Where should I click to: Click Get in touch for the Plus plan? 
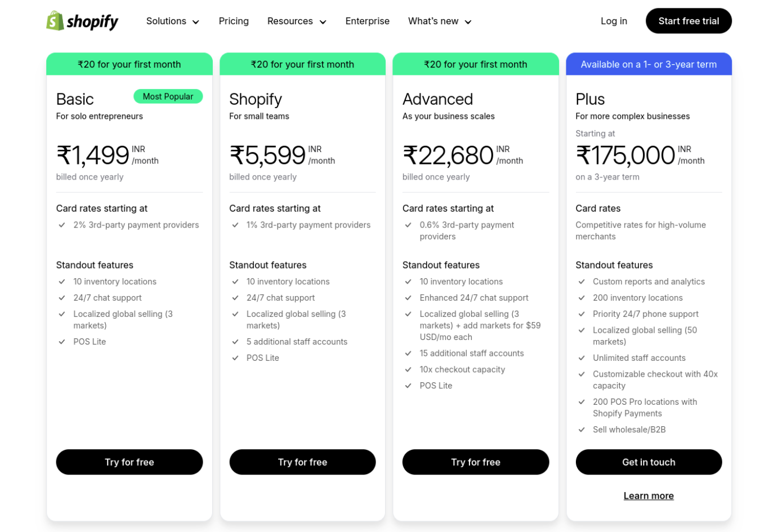click(x=649, y=462)
